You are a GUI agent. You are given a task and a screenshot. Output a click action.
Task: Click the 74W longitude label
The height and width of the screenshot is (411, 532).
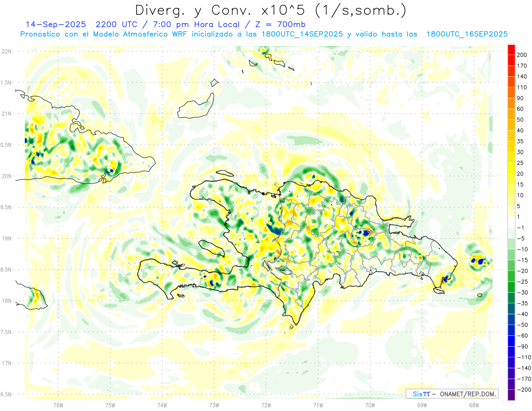162,405
